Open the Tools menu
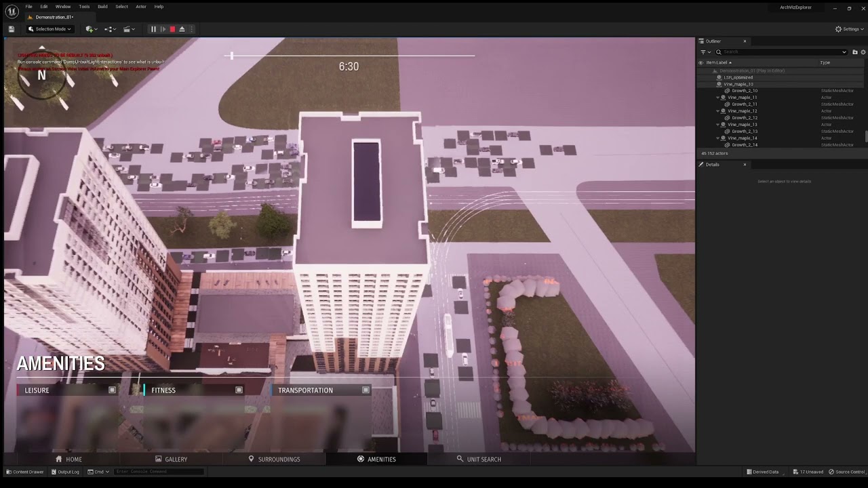The width and height of the screenshot is (868, 488). tap(84, 7)
